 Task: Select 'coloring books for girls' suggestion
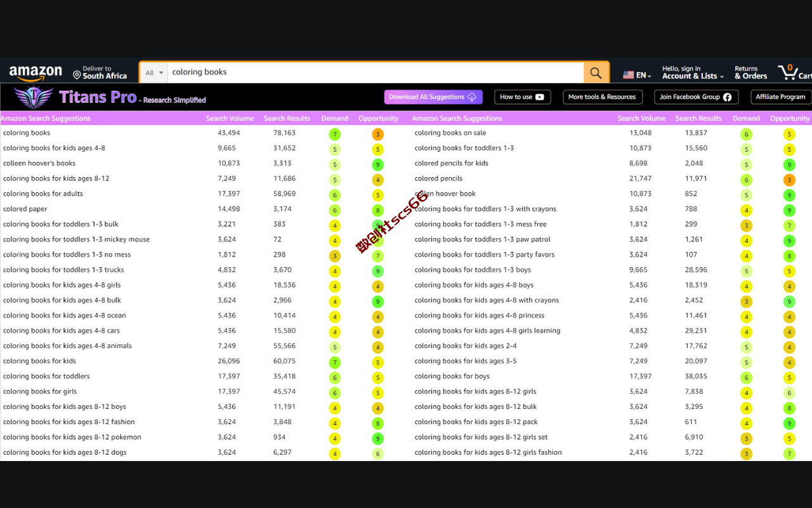tap(40, 392)
